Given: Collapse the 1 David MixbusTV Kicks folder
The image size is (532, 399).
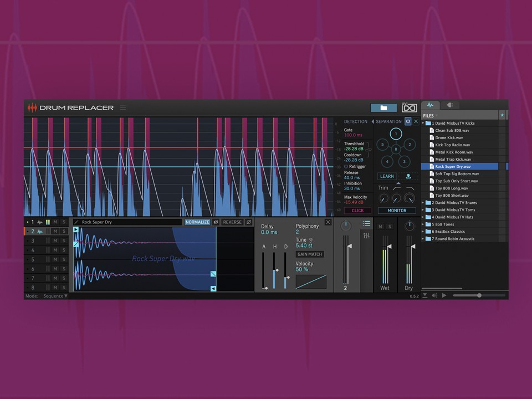Looking at the screenshot, I should [x=423, y=123].
